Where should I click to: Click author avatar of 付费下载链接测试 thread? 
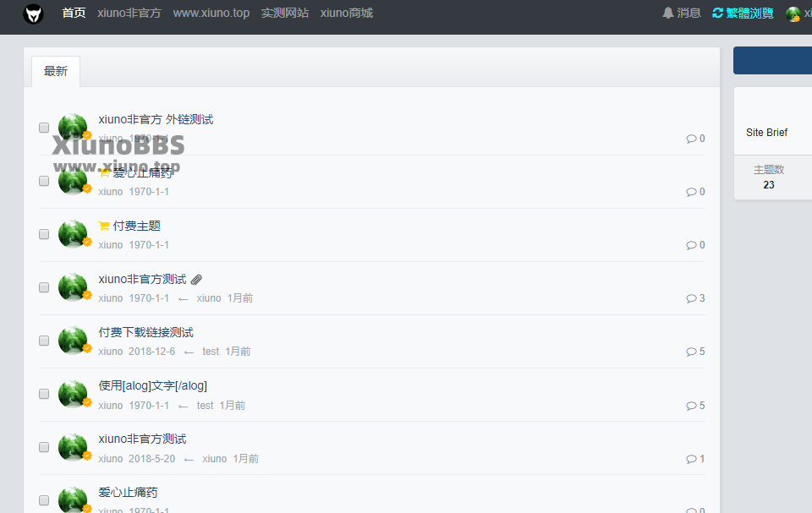click(73, 341)
